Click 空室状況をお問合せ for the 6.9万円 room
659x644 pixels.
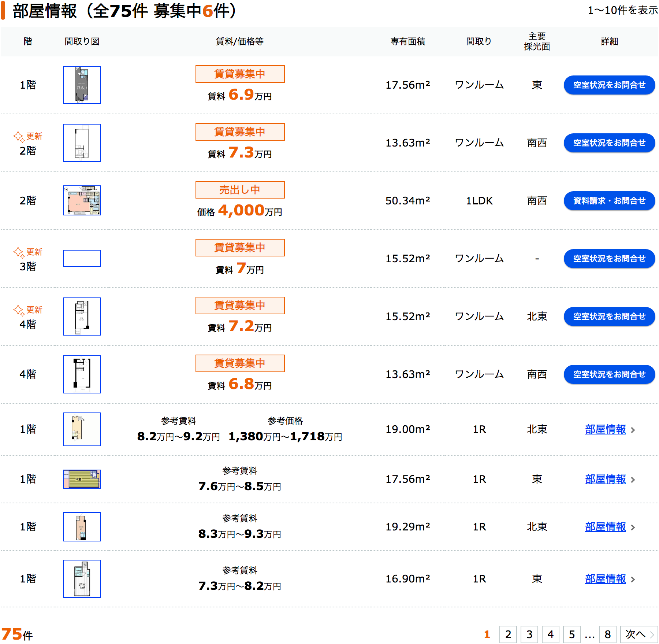(x=609, y=85)
